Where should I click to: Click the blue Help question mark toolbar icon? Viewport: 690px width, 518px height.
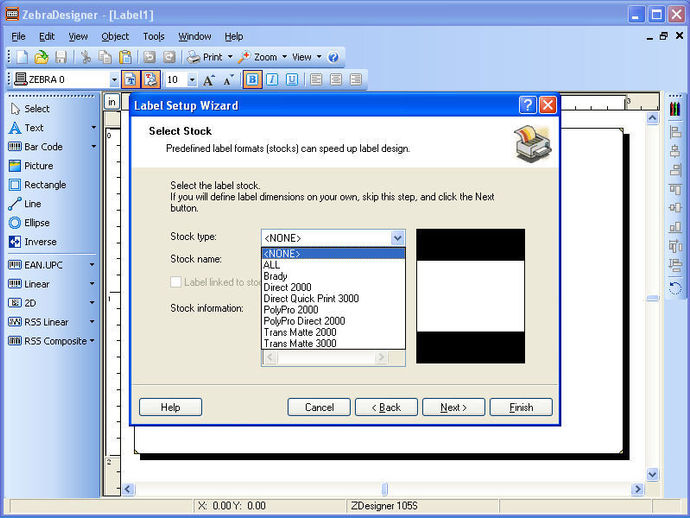click(x=334, y=57)
